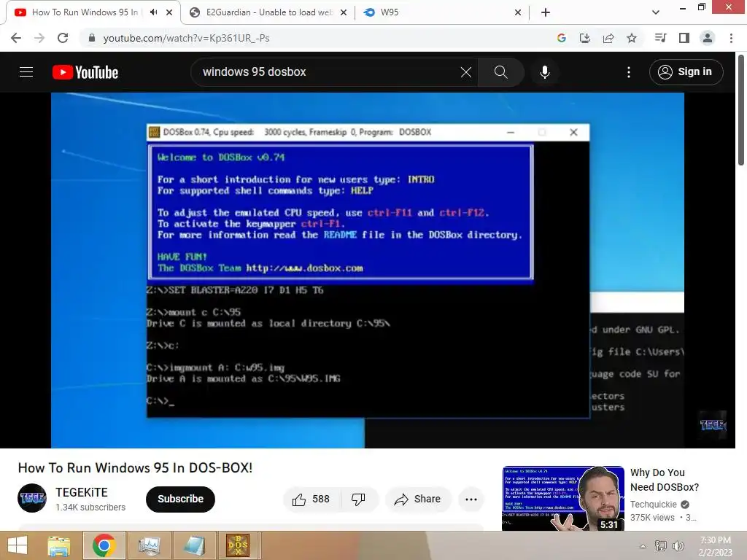This screenshot has width=747, height=560.
Task: Open the YouTube hamburger guide menu
Action: pos(26,72)
